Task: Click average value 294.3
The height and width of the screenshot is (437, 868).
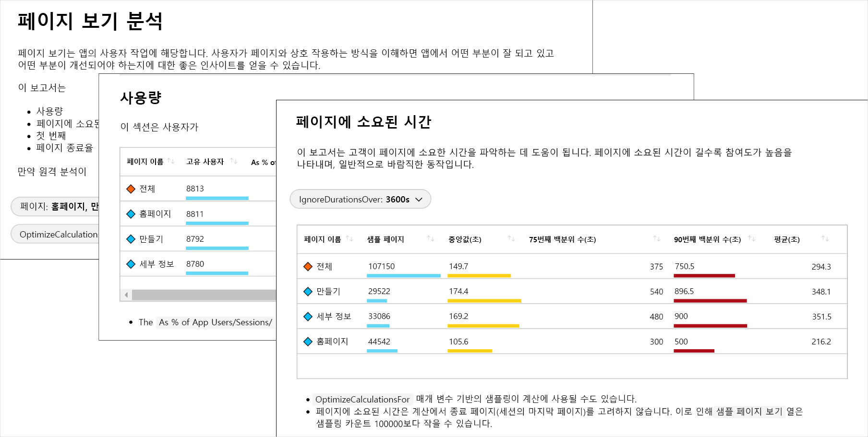Action: pos(821,267)
